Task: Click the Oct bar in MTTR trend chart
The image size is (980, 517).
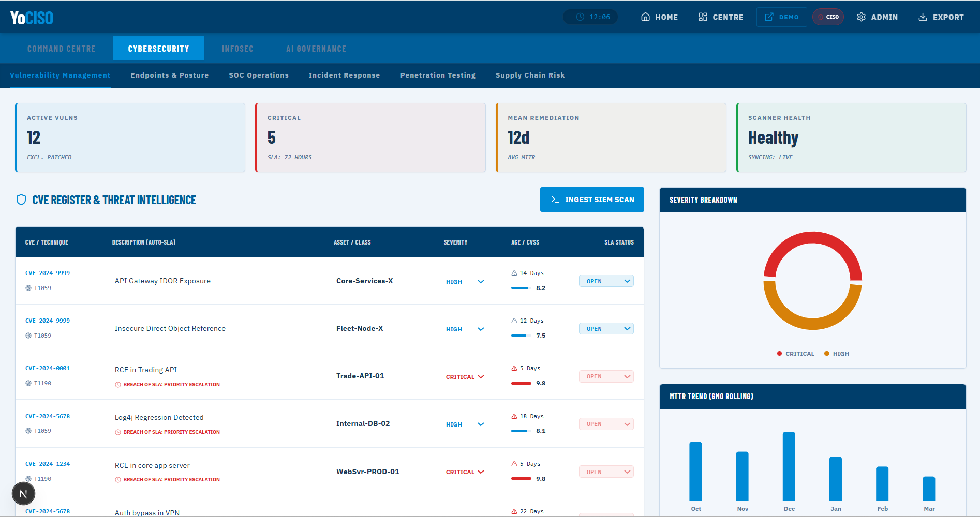Action: click(x=695, y=472)
